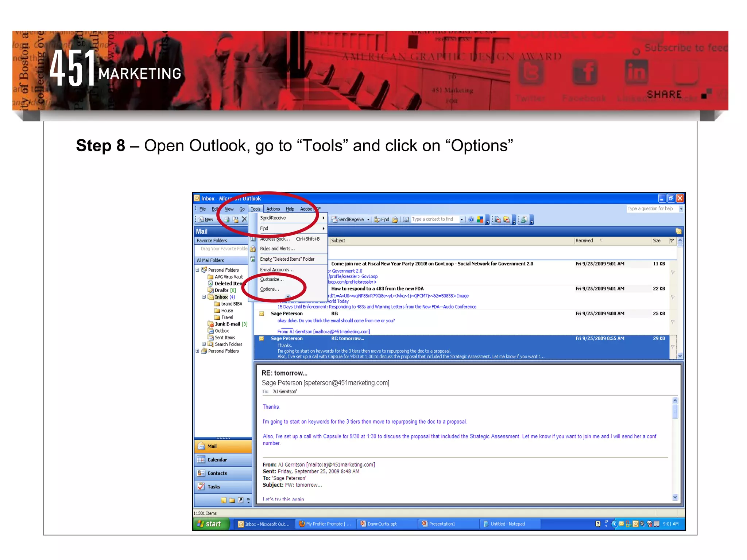Collapse the Inbox folder tree
This screenshot has width=747, height=560.
point(204,297)
